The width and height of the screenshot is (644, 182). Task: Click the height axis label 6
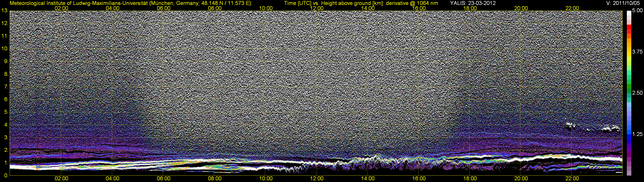[6, 100]
